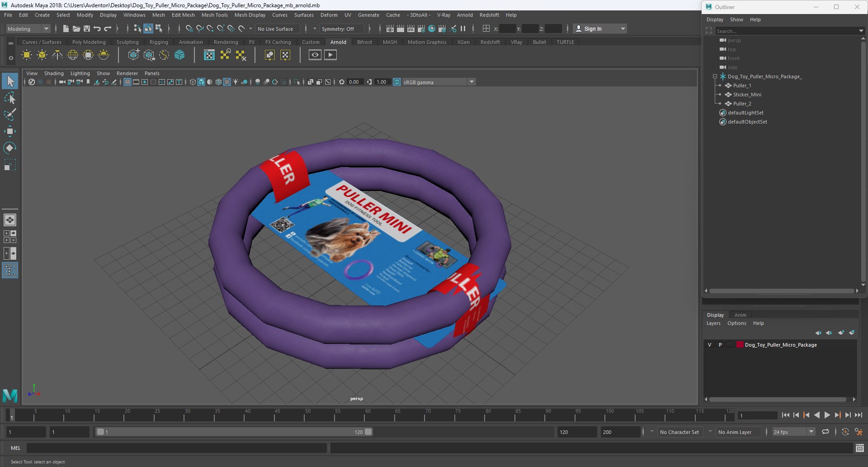Open the Sign In dropdown
The image size is (868, 467).
tap(600, 29)
